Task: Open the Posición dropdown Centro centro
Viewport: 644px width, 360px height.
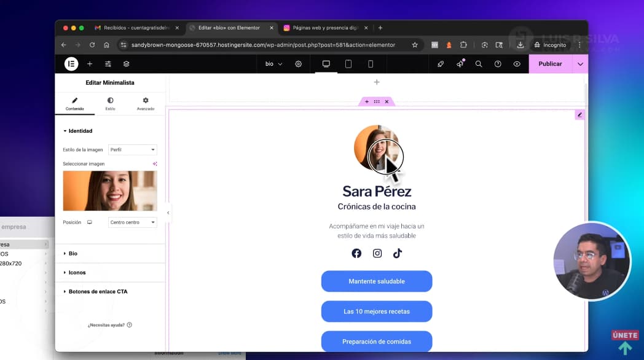Action: [132, 222]
